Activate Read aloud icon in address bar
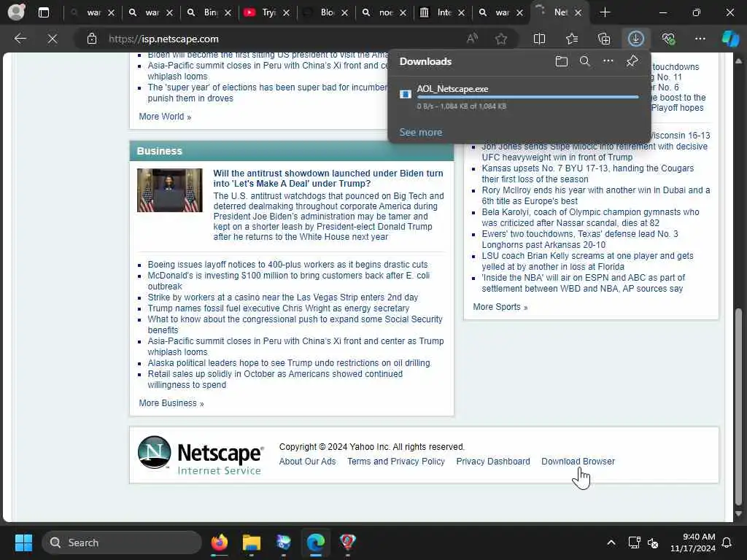 pyautogui.click(x=472, y=39)
